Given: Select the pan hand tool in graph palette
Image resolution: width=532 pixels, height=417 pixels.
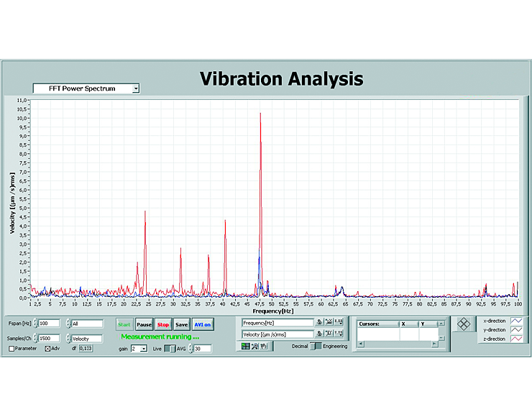Looking at the screenshot, I should click(263, 347).
